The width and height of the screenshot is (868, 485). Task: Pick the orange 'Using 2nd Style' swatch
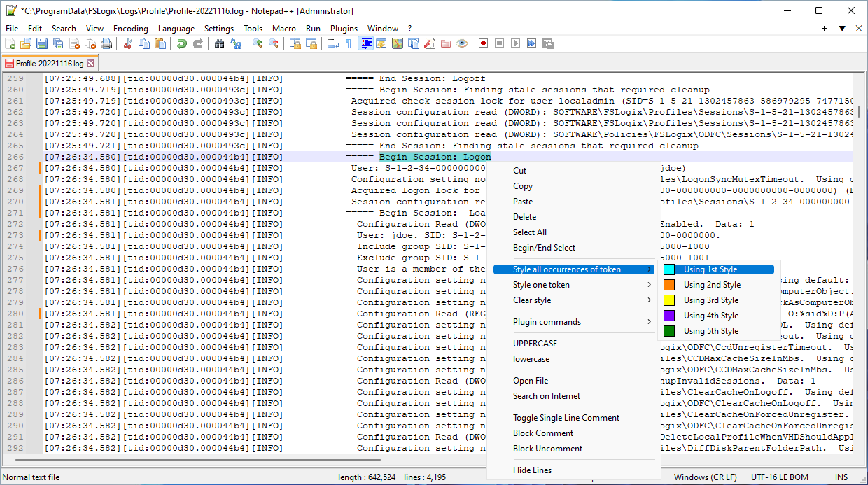click(669, 285)
